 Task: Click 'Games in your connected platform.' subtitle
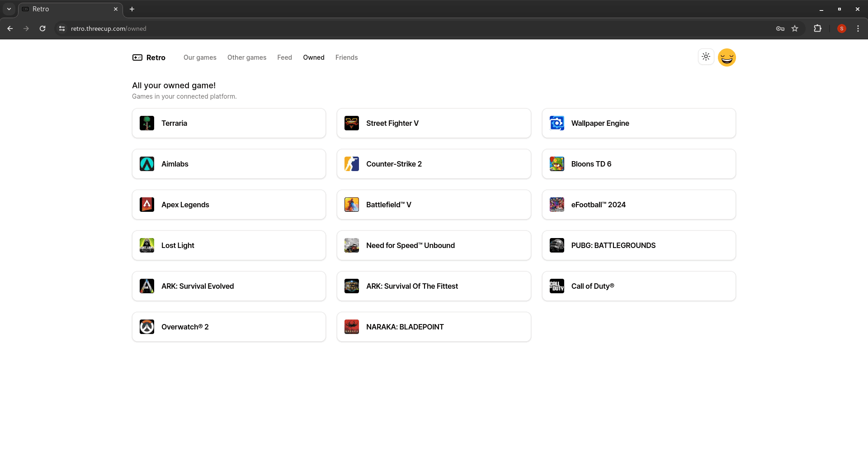[184, 96]
